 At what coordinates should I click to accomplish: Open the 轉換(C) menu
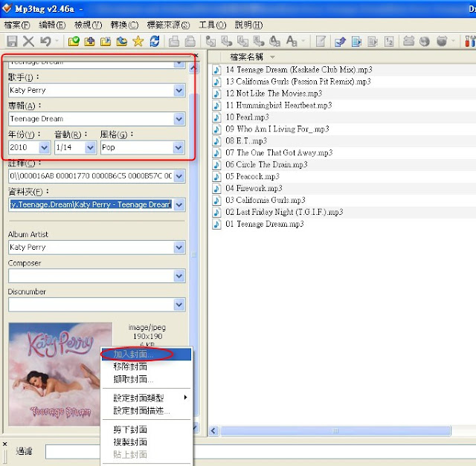tap(124, 25)
